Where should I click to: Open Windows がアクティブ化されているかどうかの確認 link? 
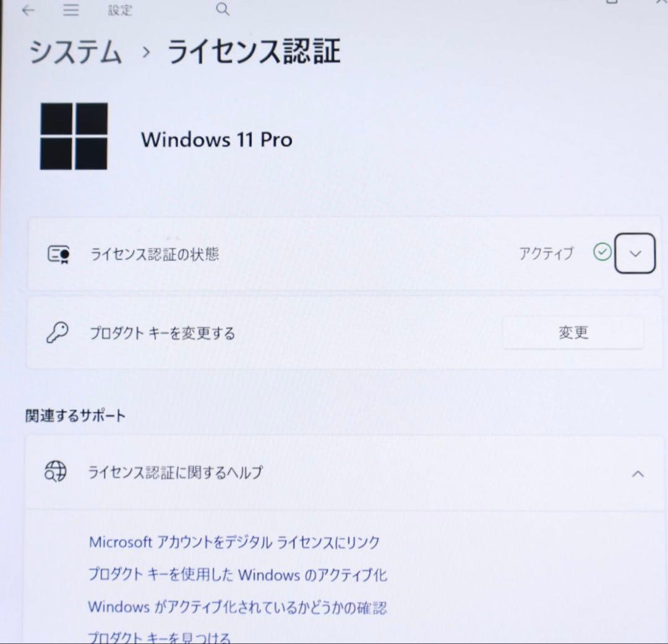[x=238, y=608]
